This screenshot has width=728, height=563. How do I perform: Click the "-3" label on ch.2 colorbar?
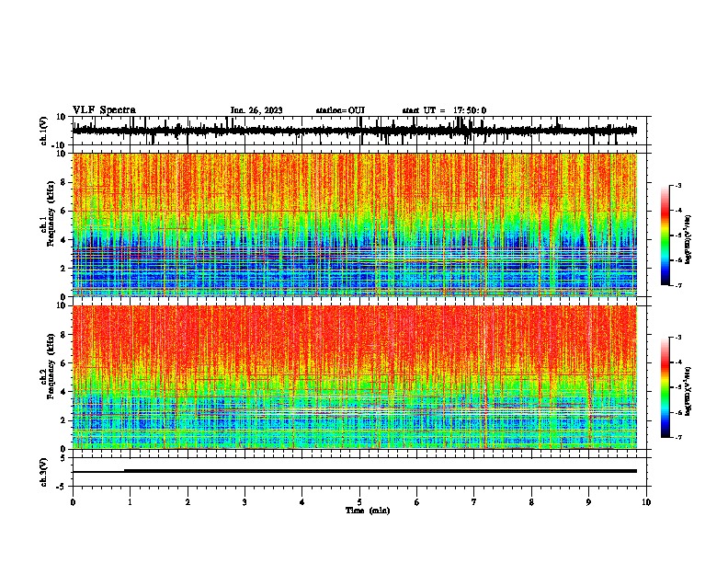(x=677, y=338)
